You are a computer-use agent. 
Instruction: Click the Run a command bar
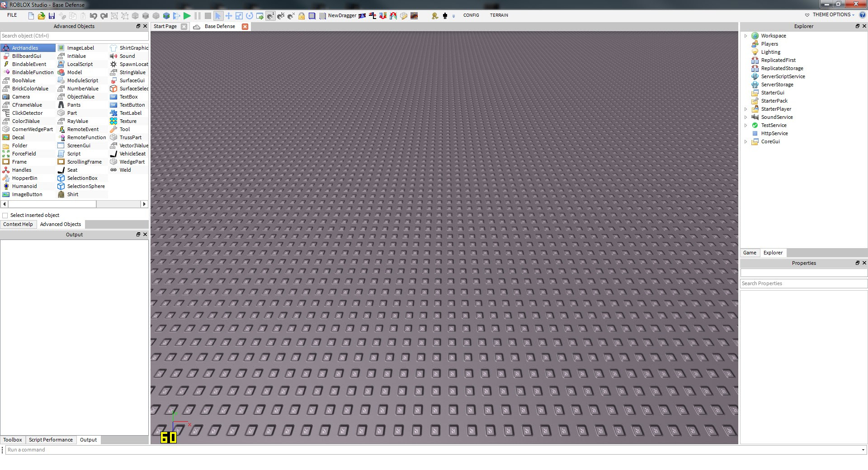click(x=433, y=450)
